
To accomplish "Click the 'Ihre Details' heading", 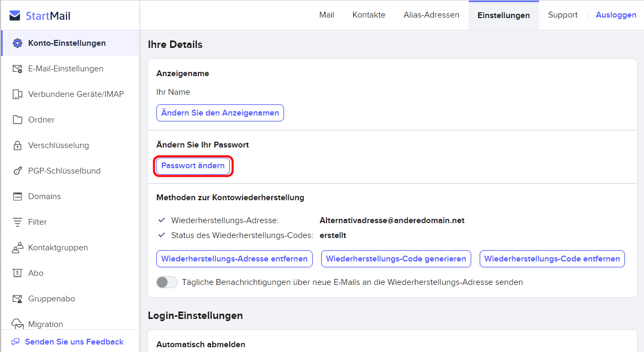I will (175, 45).
